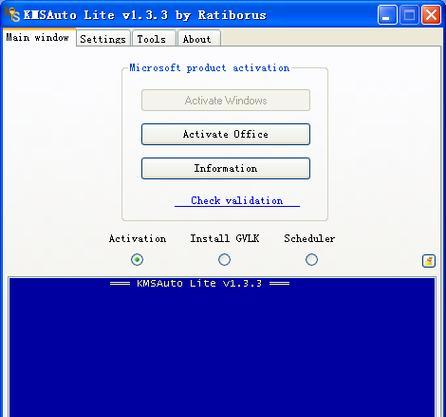Click the KMSAuto Lite title bar text
446x417 pixels.
click(145, 15)
